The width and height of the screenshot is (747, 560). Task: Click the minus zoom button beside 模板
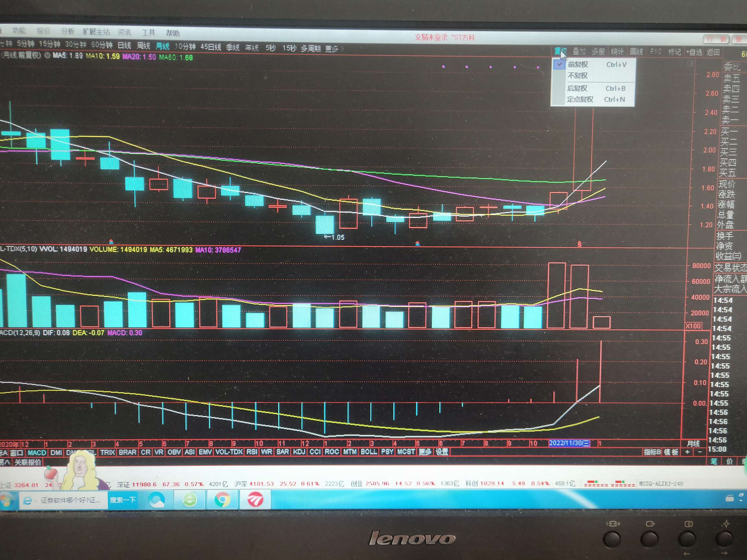click(699, 452)
